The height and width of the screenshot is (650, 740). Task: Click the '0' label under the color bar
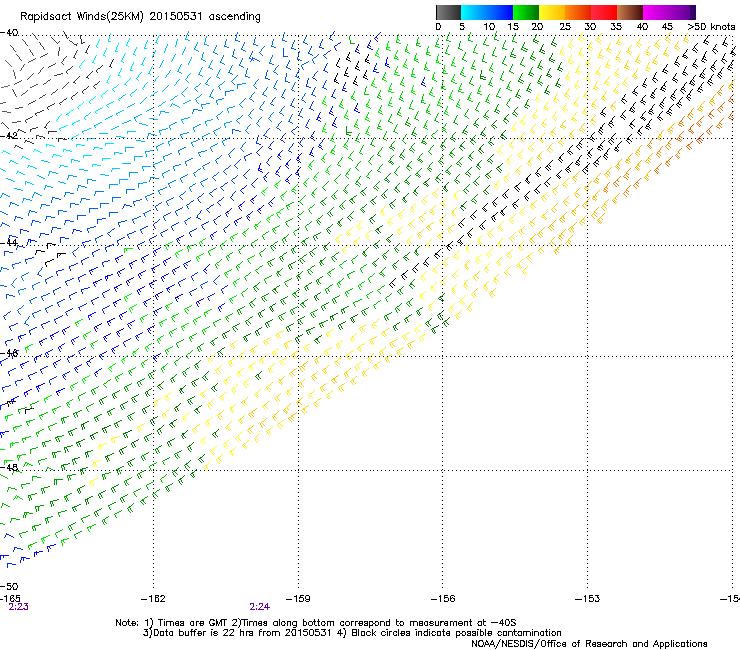438,27
